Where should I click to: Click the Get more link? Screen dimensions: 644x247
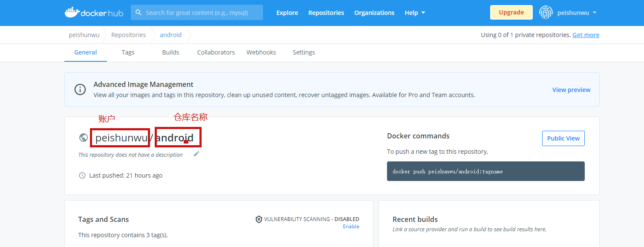click(x=586, y=35)
